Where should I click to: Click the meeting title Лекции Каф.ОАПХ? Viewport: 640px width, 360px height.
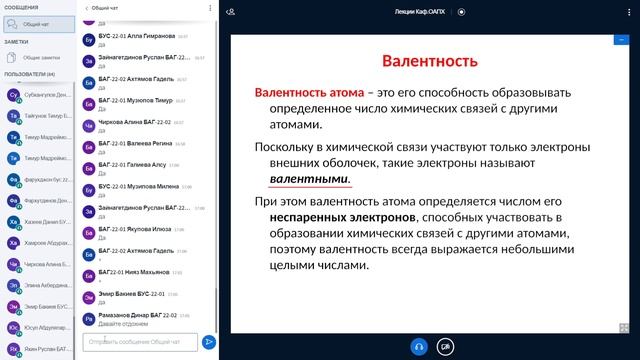420,12
